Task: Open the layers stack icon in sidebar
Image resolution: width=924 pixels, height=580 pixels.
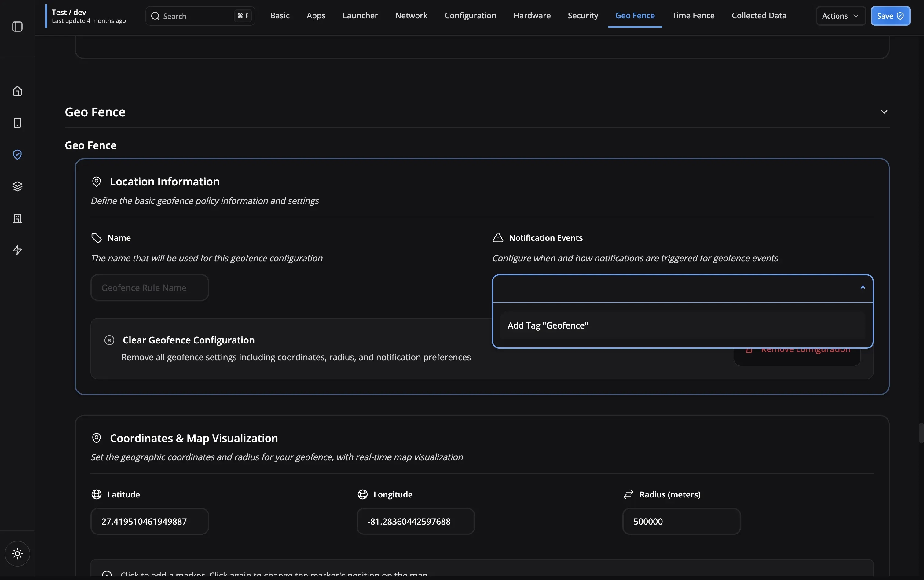Action: 17,186
